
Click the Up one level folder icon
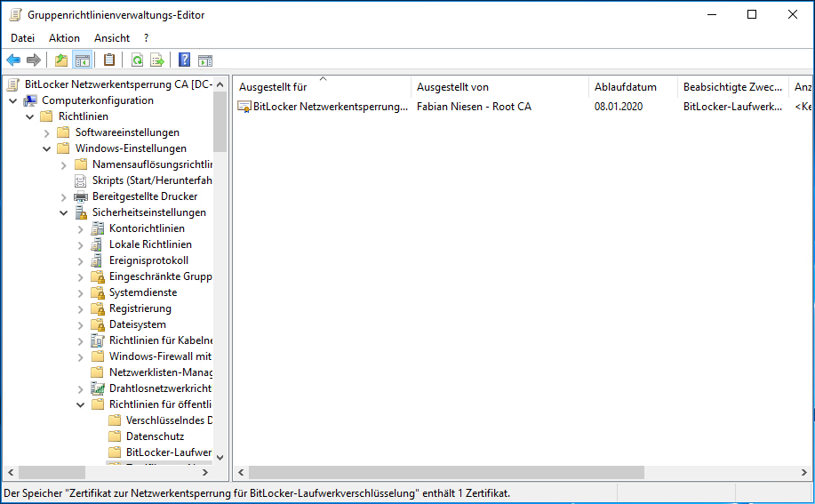pos(61,60)
